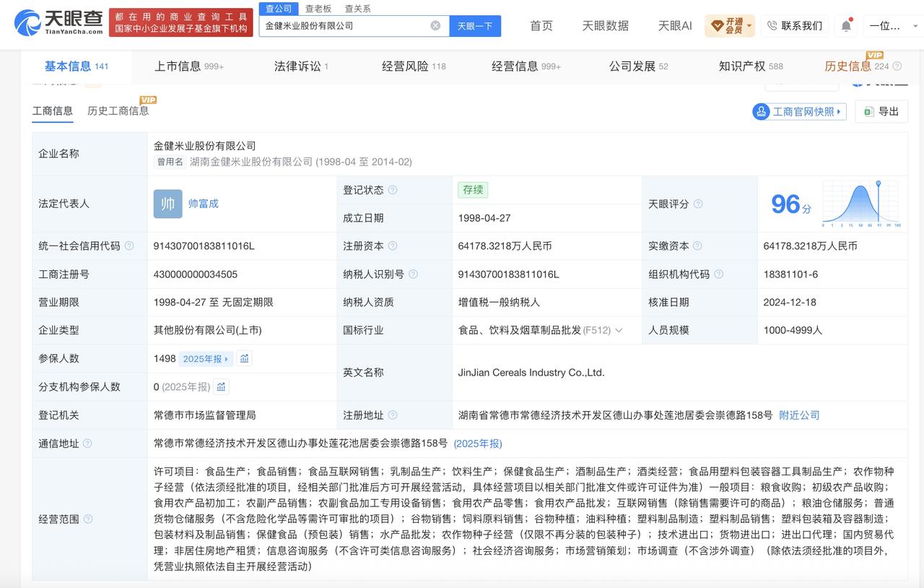Click the 存续 status badge
The width and height of the screenshot is (924, 588).
474,190
